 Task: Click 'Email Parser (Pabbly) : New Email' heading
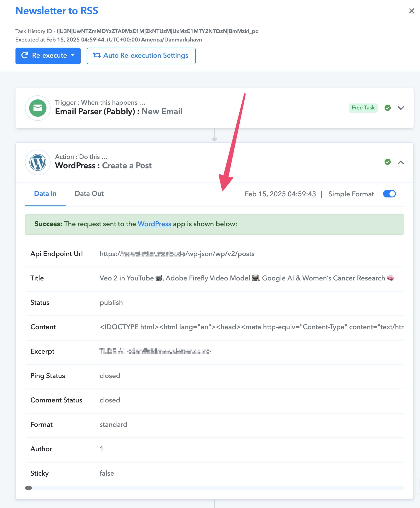coord(119,111)
